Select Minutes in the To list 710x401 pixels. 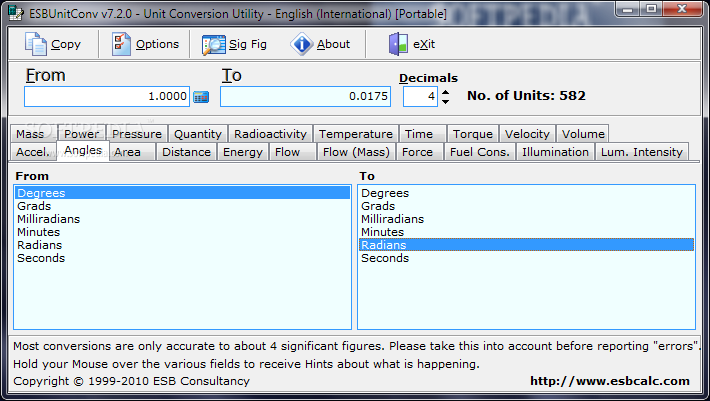pos(526,232)
